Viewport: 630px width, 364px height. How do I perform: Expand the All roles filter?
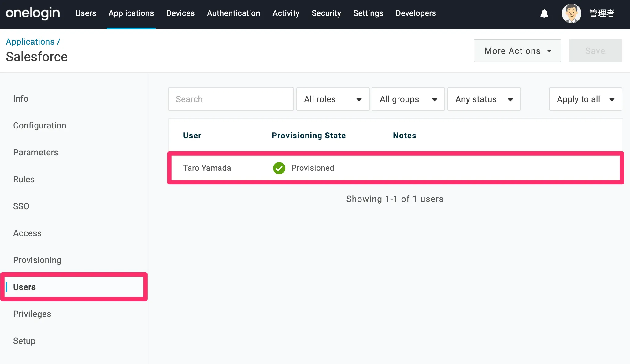[x=333, y=99]
